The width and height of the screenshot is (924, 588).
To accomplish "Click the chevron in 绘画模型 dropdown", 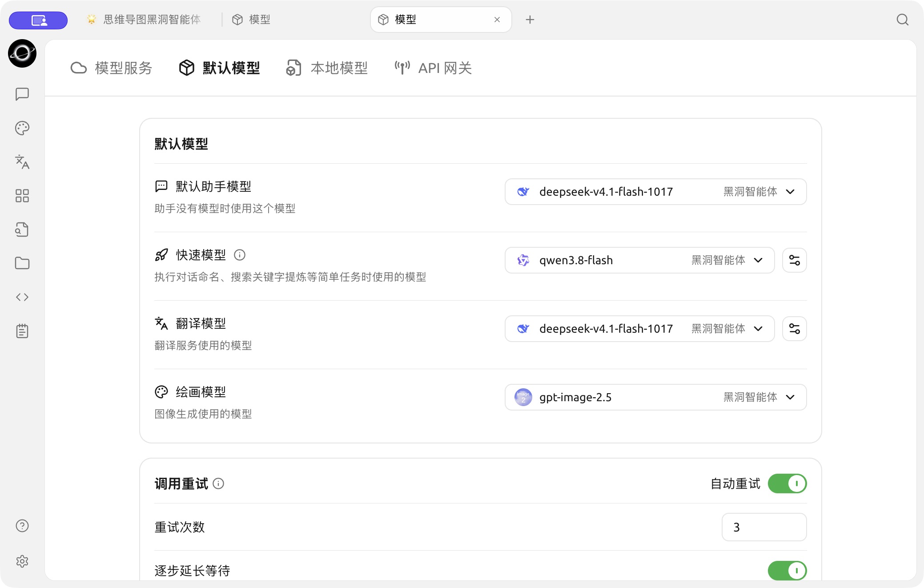I will [790, 397].
